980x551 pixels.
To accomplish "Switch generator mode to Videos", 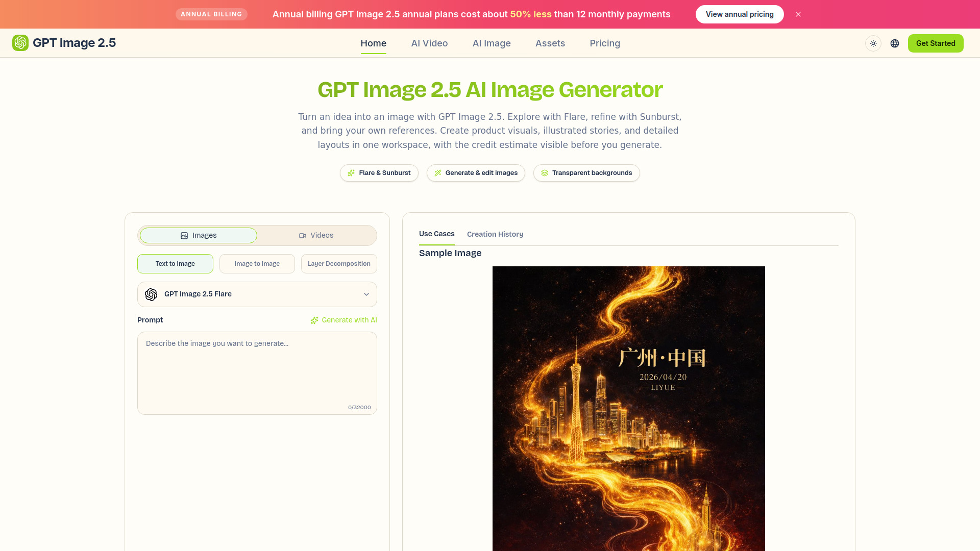I will point(316,236).
